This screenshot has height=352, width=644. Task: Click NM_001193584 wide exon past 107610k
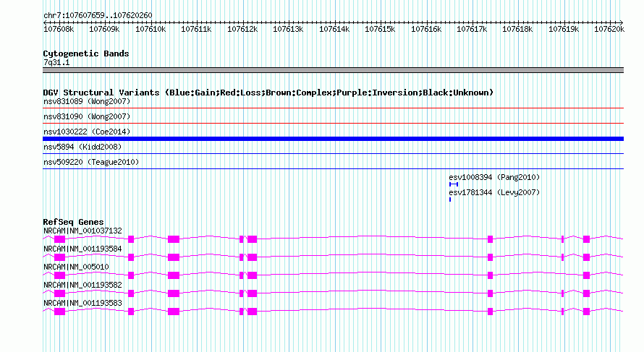click(x=174, y=257)
